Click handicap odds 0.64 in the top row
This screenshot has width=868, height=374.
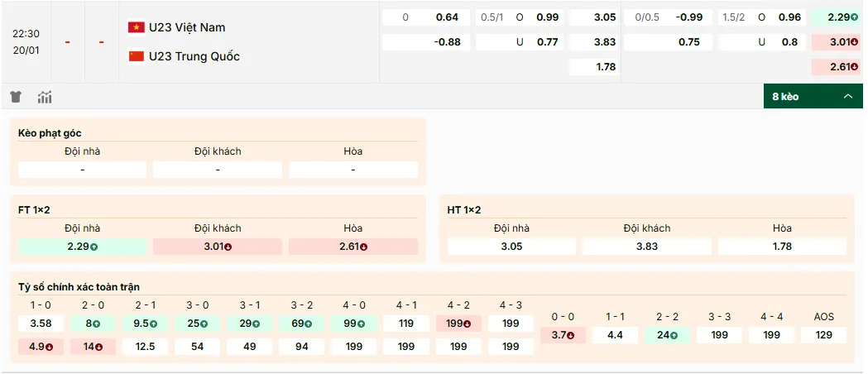447,17
